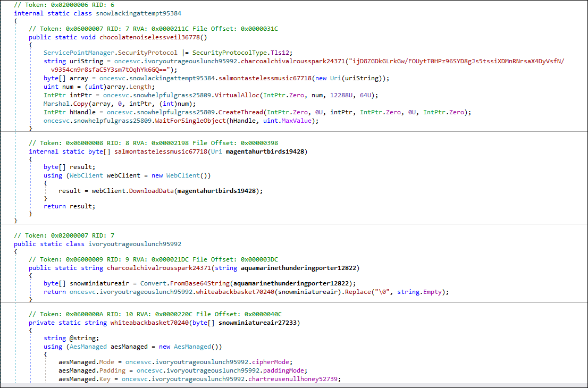This screenshot has height=388, width=588.
Task: Click the Mode property of aesManaged
Action: point(107,362)
